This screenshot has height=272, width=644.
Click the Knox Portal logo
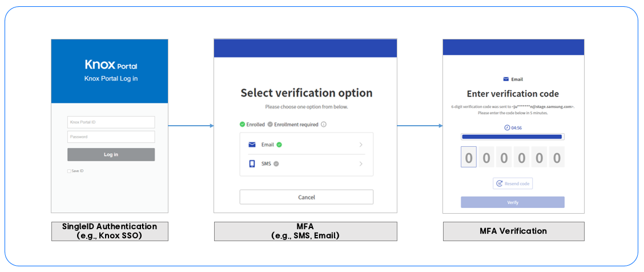pos(111,65)
